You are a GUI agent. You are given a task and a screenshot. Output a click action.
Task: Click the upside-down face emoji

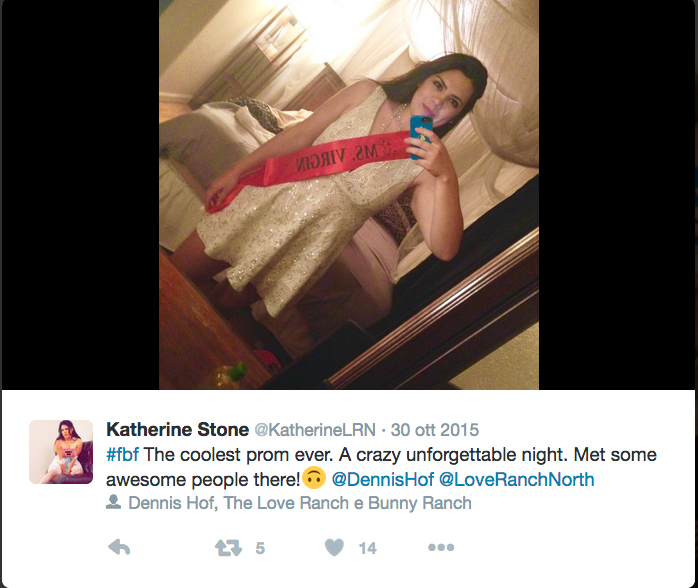coord(314,479)
